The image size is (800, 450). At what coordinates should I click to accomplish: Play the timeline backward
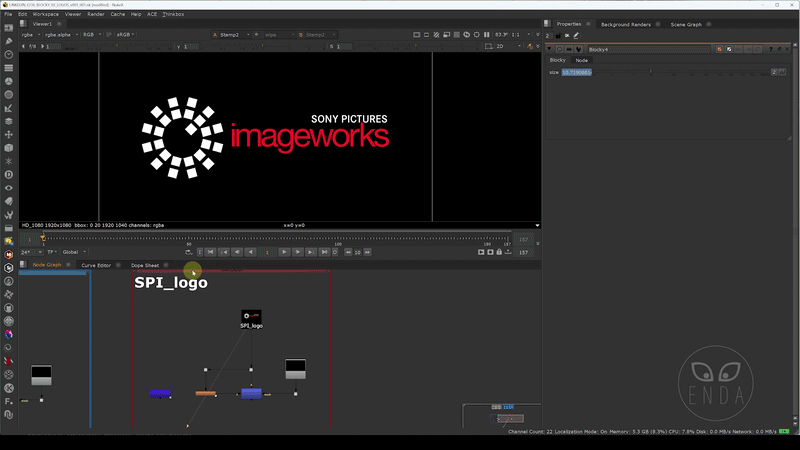point(250,252)
